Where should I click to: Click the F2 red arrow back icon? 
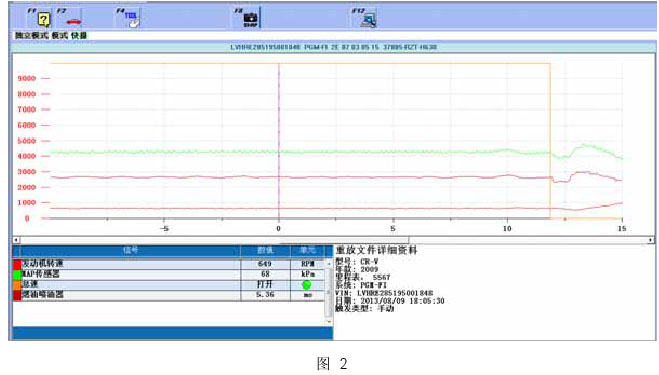pos(74,21)
